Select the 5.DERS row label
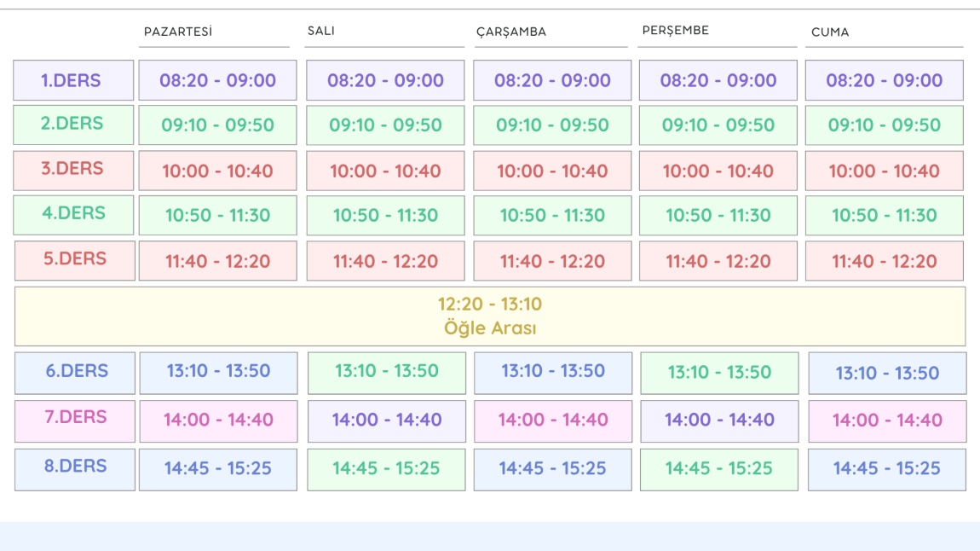The height and width of the screenshot is (551, 980). point(74,260)
